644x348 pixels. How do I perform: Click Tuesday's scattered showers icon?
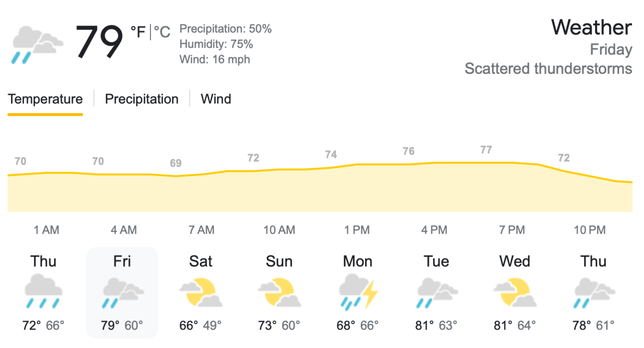437,292
